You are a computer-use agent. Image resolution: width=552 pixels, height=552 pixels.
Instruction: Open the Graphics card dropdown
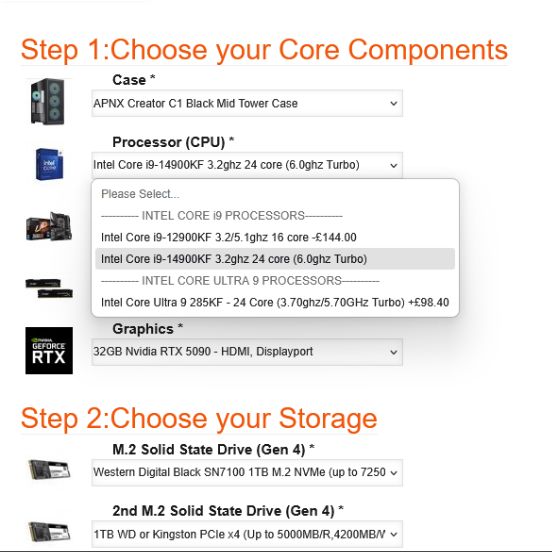247,352
